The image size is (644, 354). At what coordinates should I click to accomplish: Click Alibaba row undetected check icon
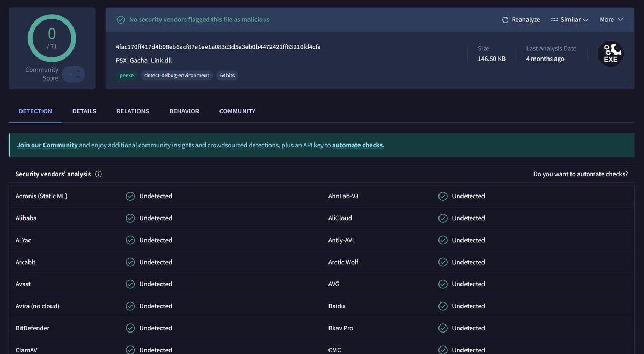click(130, 218)
